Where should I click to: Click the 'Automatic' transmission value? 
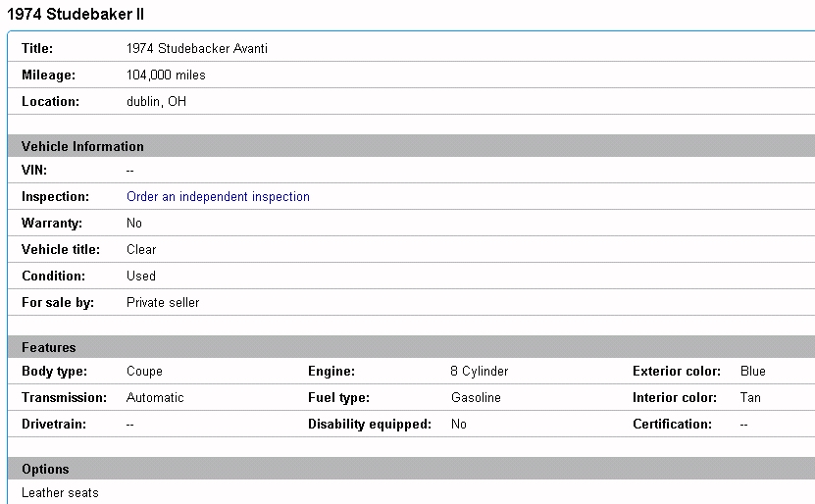155,398
